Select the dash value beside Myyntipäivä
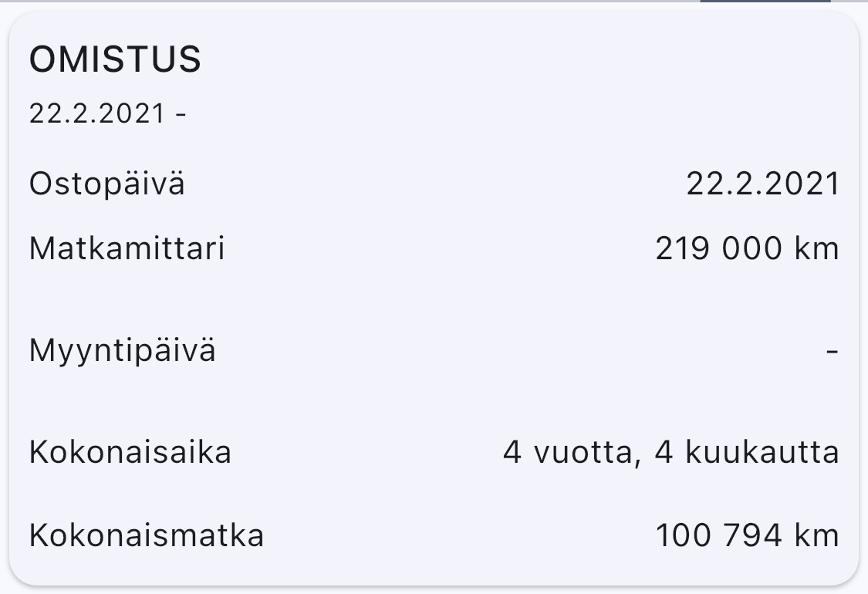 [832, 351]
